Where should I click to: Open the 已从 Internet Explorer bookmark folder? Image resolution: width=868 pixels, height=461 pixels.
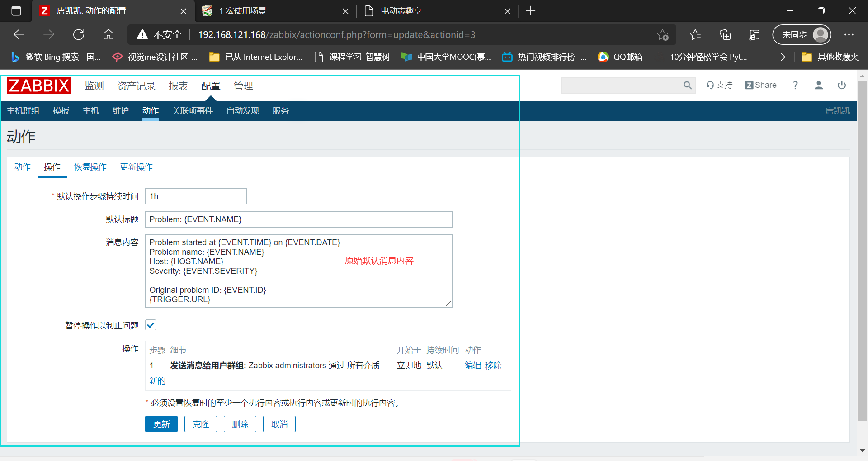[256, 57]
